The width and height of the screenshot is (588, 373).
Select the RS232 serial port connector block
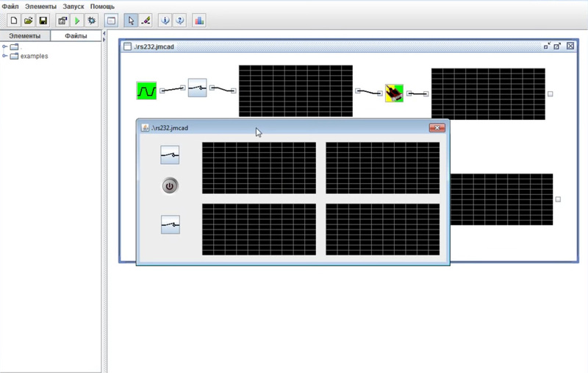[394, 93]
